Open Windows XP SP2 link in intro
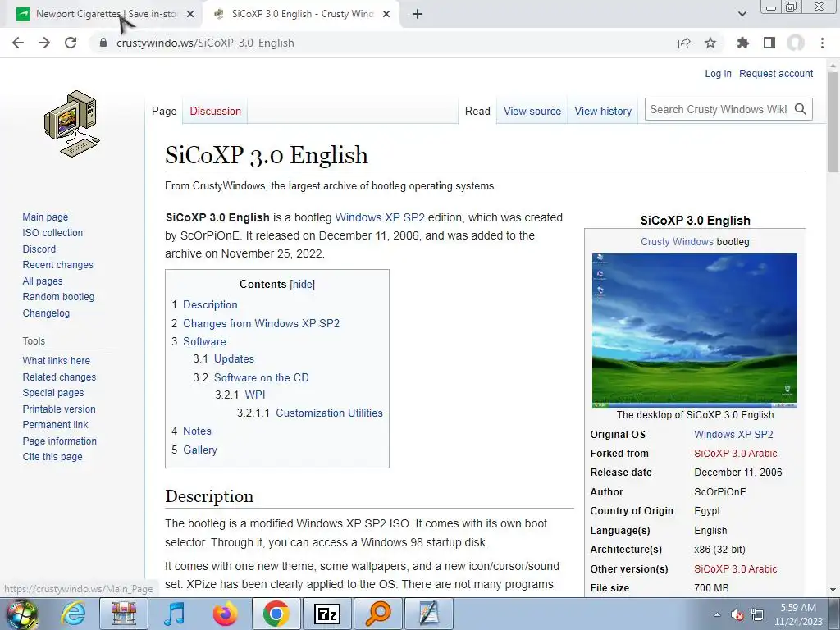 tap(380, 217)
